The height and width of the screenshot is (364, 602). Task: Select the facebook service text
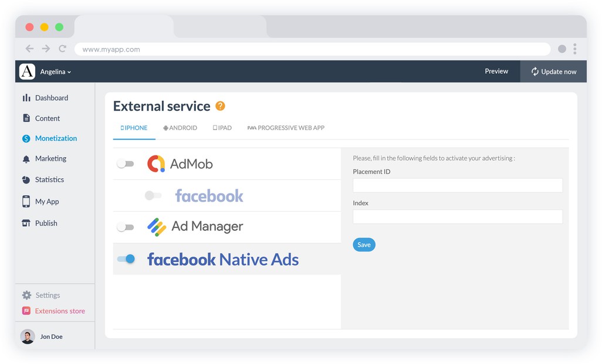(209, 196)
